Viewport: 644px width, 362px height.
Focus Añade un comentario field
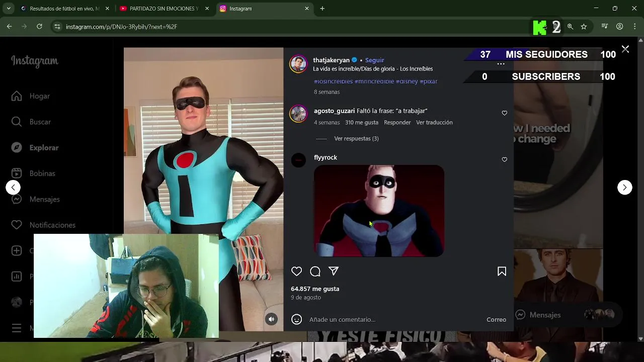(x=395, y=319)
